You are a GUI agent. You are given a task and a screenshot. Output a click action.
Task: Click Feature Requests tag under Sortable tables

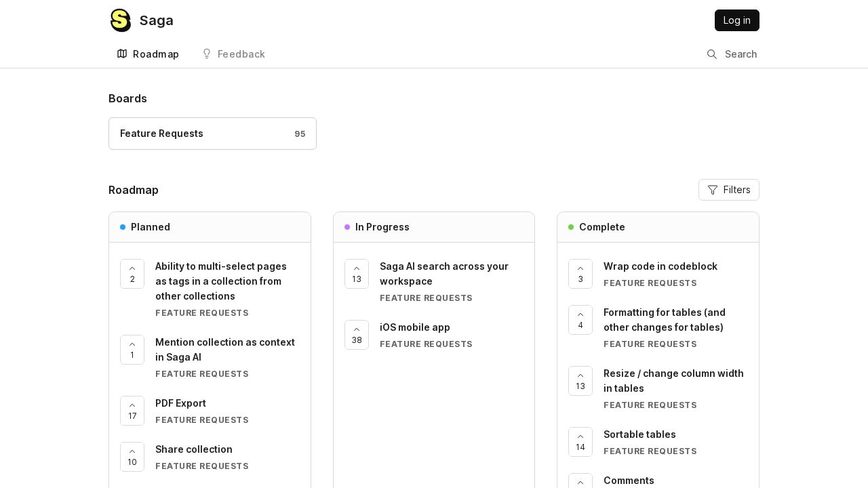click(650, 451)
